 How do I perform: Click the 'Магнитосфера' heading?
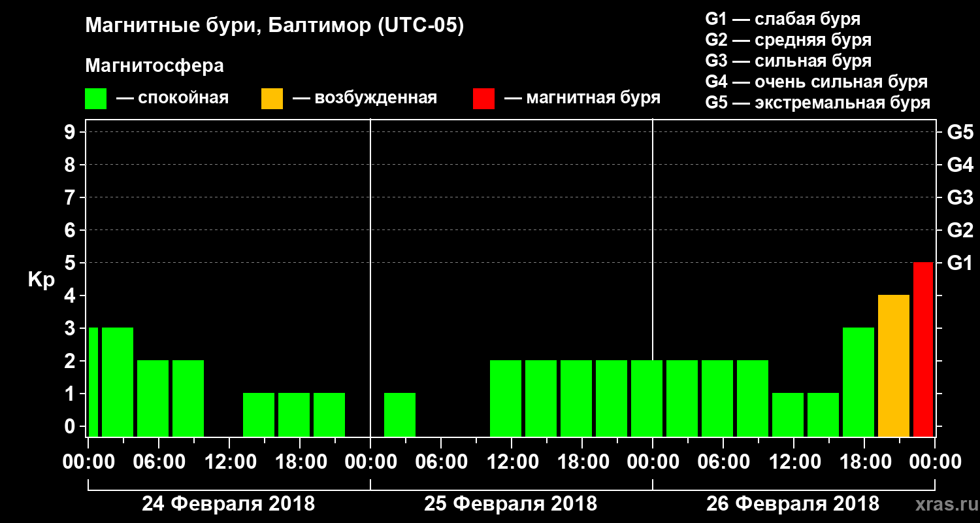click(154, 66)
